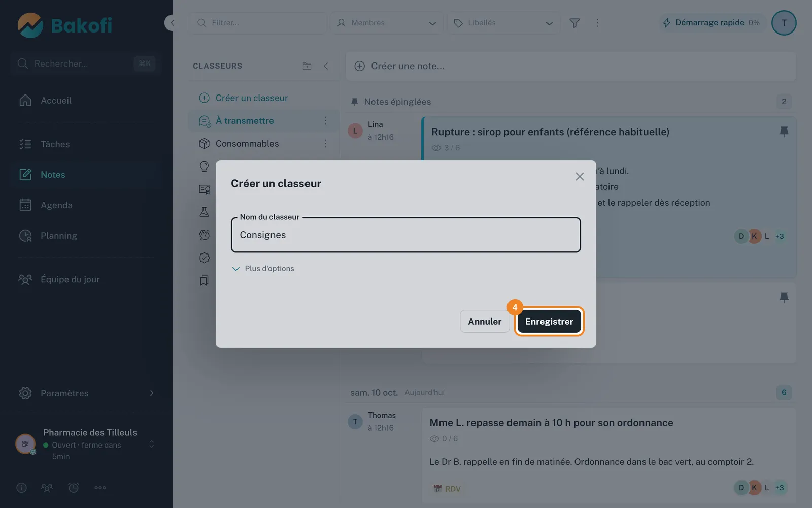Open the user avatar T menu
812x508 pixels.
coord(784,23)
